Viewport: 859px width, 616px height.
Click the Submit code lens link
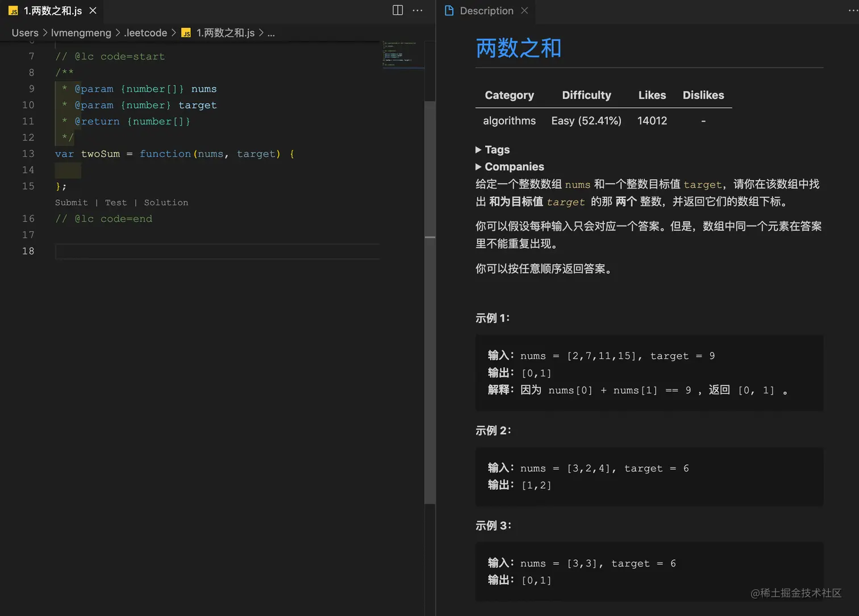click(72, 203)
